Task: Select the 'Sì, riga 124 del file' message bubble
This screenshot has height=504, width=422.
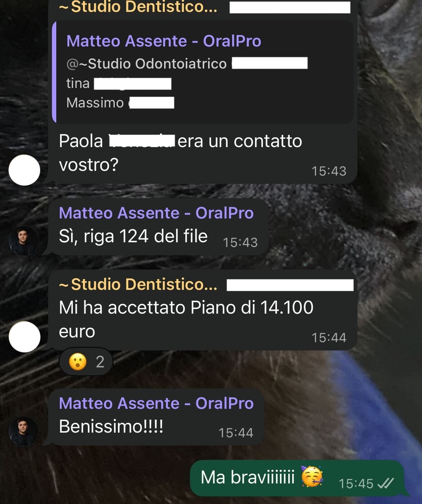Action: (158, 227)
